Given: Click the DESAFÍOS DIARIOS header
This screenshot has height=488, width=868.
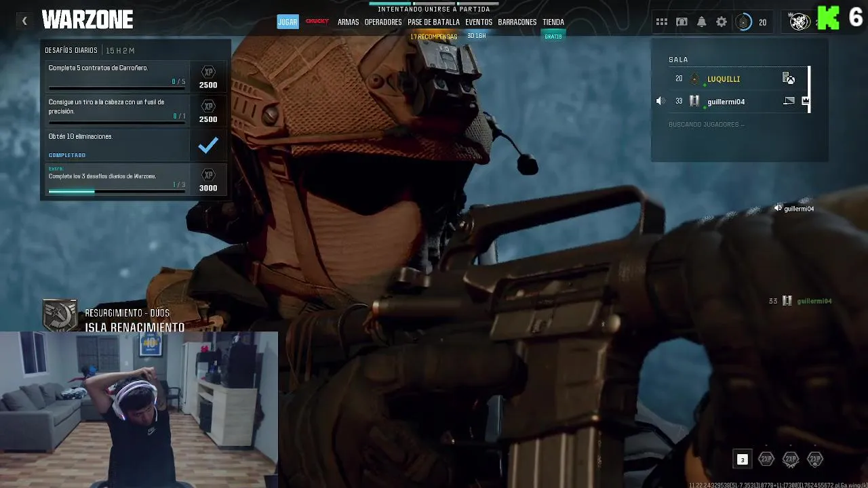Looking at the screenshot, I should coord(71,51).
